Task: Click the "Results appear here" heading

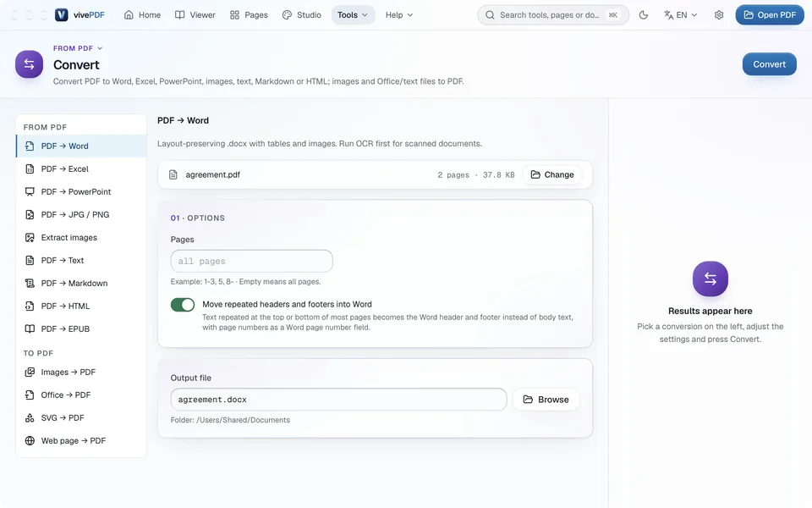Action: [710, 311]
